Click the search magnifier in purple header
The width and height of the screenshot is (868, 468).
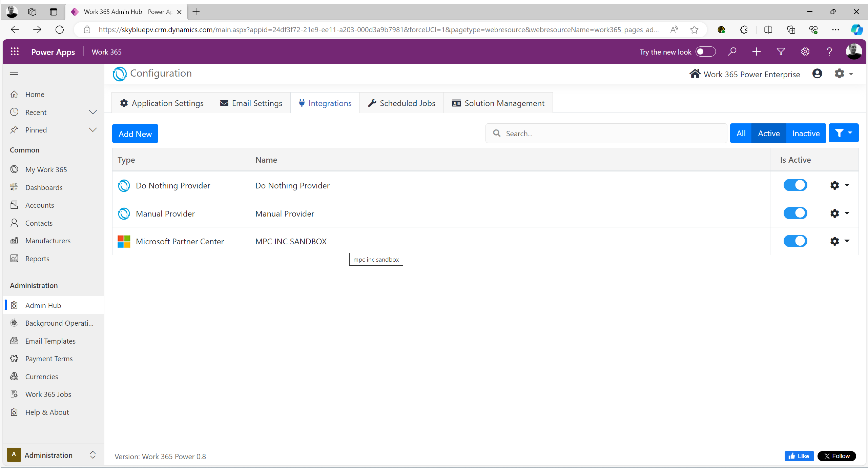point(732,52)
